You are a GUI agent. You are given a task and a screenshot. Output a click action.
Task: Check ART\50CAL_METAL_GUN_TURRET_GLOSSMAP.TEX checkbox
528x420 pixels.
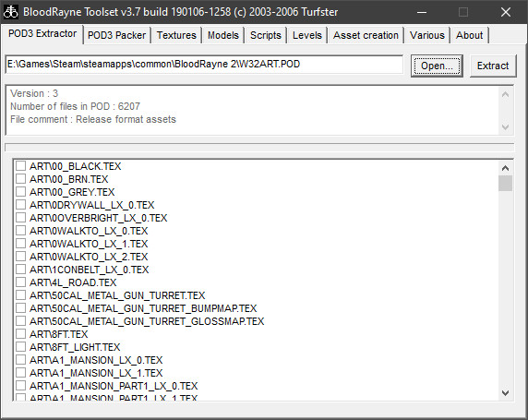click(x=21, y=321)
